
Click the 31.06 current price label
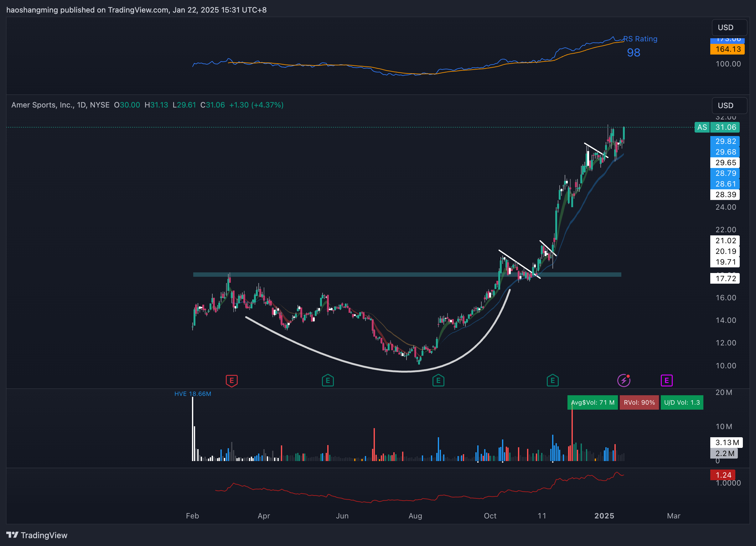(725, 128)
